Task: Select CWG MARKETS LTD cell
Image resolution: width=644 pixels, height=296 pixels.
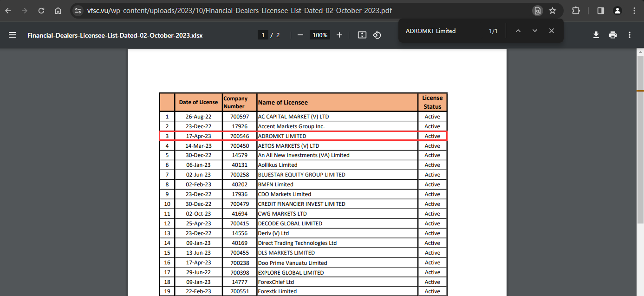Action: coord(338,214)
